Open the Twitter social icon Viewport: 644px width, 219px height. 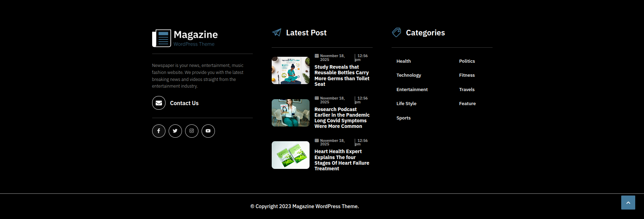[175, 131]
